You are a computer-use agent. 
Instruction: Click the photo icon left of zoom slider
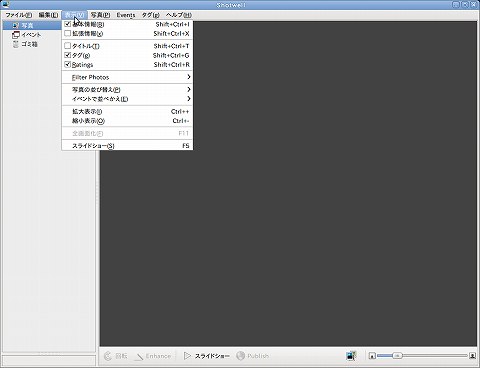click(x=351, y=356)
